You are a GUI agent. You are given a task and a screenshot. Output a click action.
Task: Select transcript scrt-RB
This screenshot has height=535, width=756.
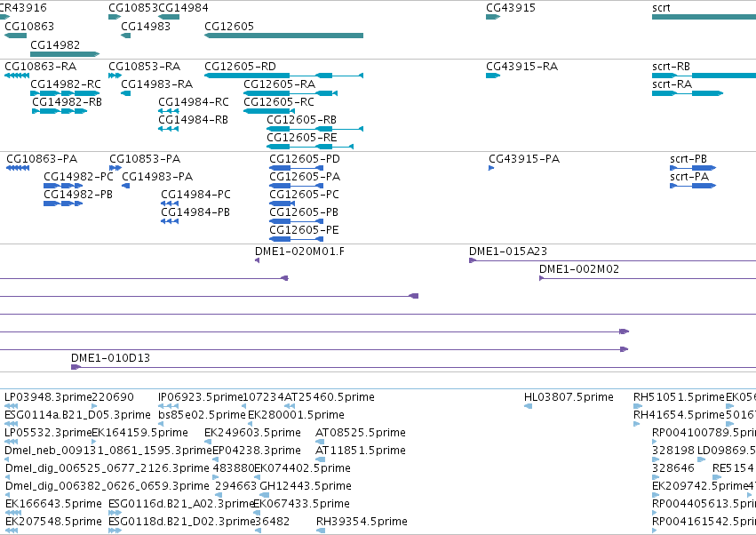tap(704, 76)
